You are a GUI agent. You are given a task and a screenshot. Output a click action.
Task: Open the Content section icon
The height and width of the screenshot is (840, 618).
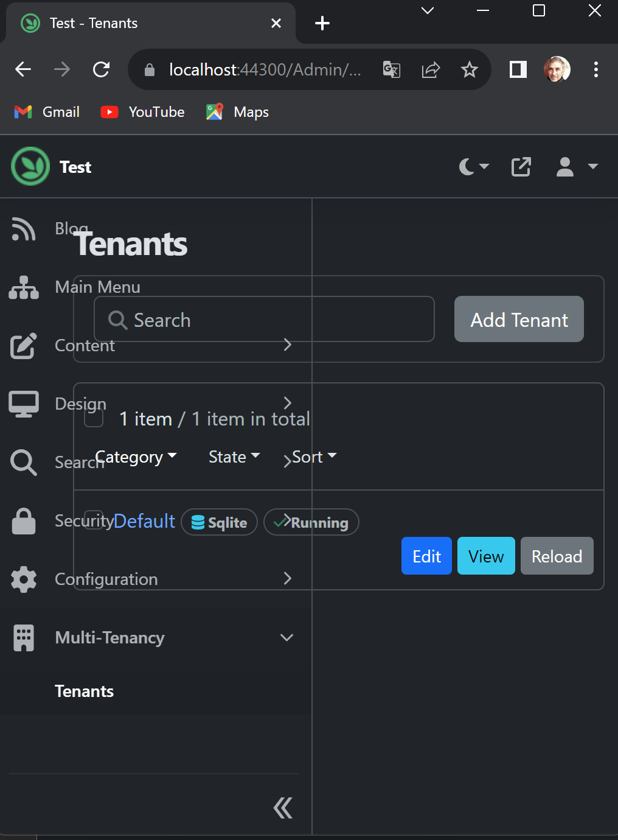23,346
